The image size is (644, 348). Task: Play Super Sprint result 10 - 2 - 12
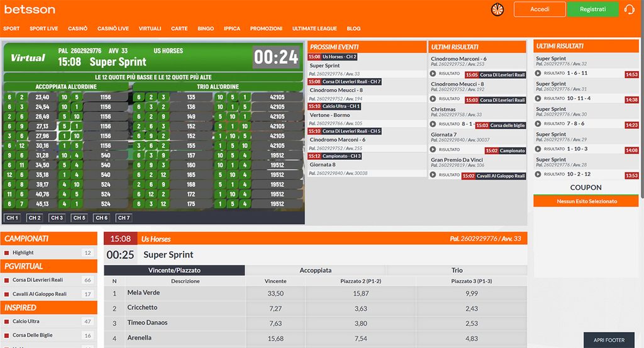pos(538,174)
